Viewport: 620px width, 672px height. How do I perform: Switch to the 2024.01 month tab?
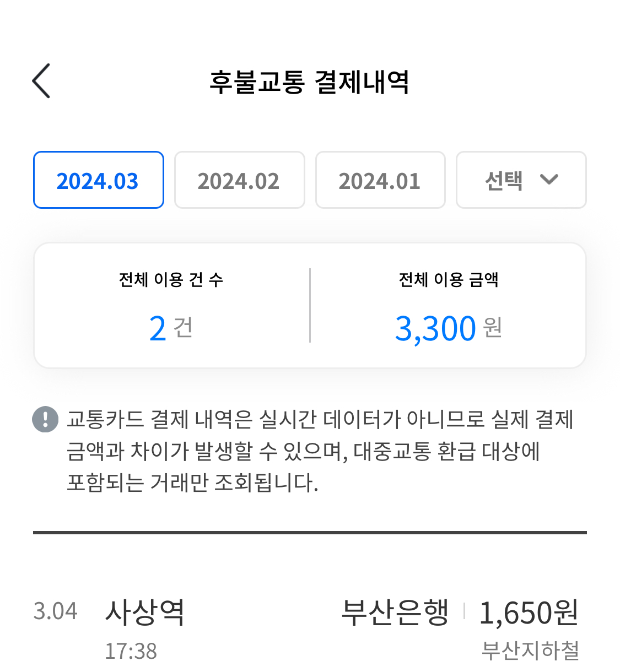[x=380, y=180]
